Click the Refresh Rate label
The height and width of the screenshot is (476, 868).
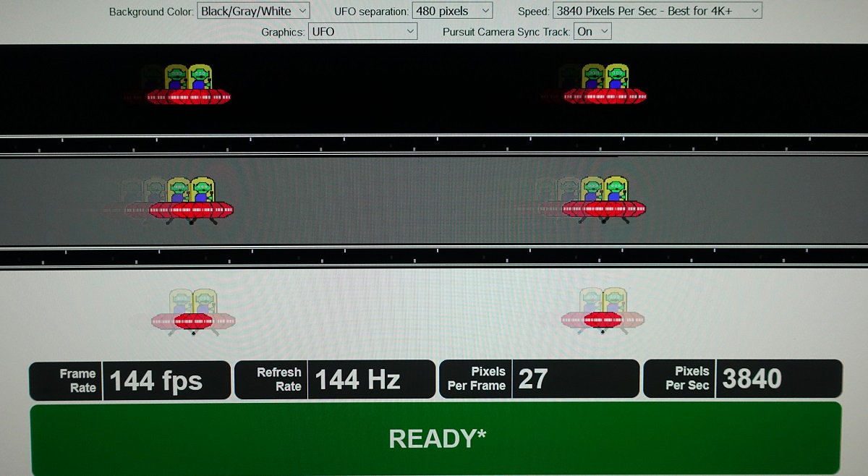[x=278, y=379]
